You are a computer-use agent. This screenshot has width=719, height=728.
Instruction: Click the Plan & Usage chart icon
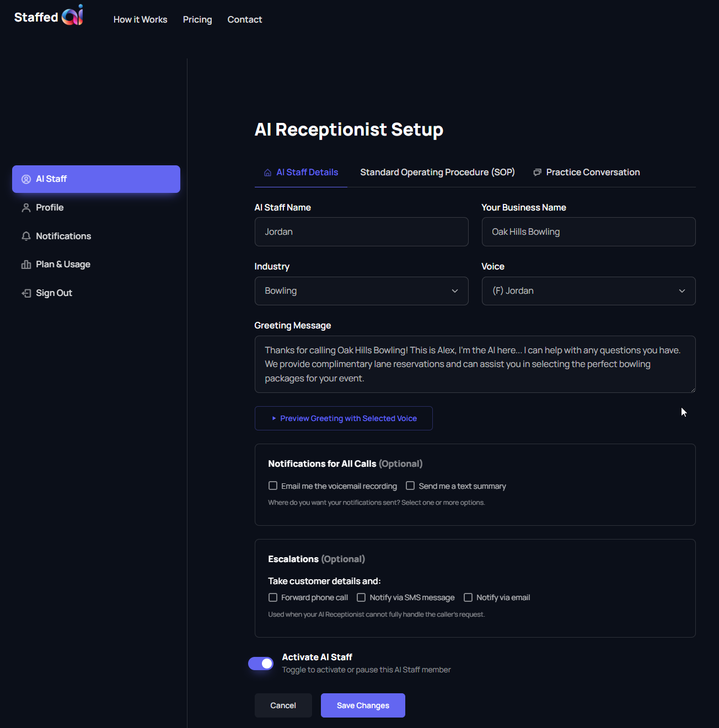coord(26,265)
